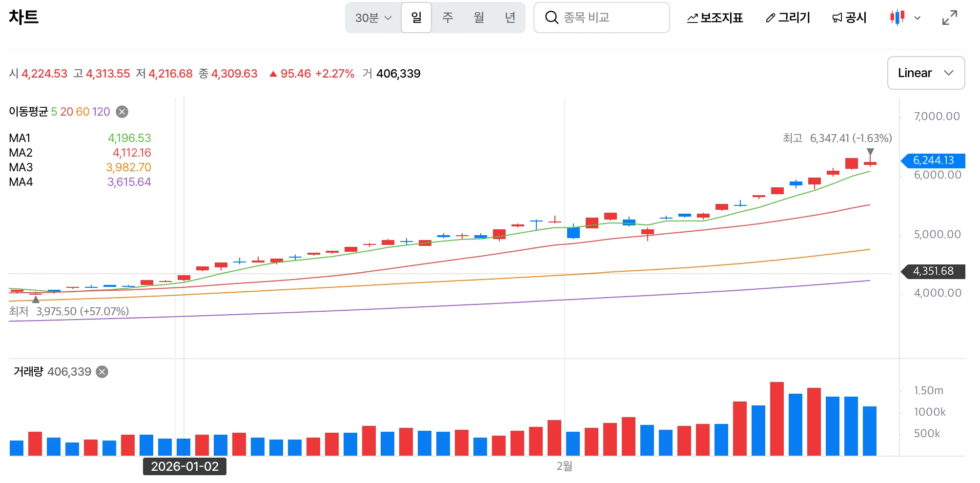This screenshot has width=980, height=483.
Task: Click the 차트 heading
Action: click(23, 17)
